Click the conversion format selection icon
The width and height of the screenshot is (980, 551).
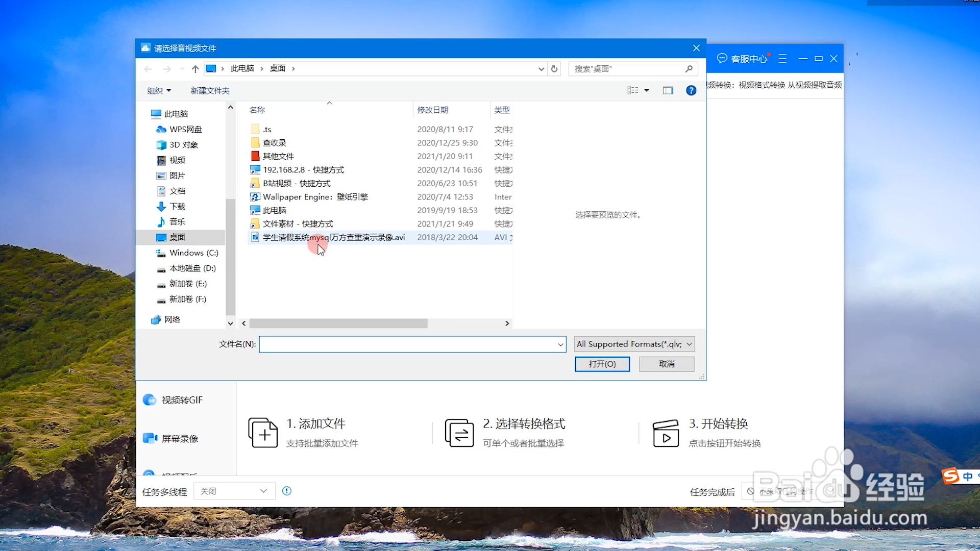click(459, 433)
